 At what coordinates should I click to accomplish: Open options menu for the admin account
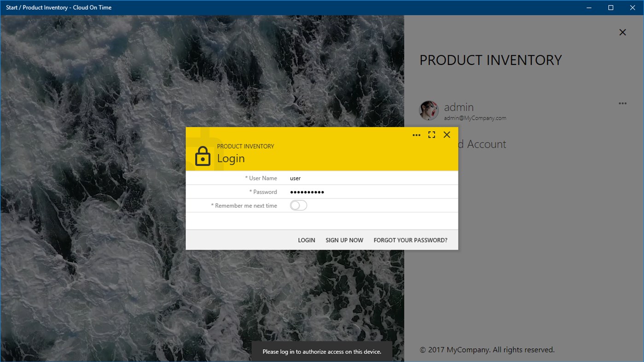point(622,103)
